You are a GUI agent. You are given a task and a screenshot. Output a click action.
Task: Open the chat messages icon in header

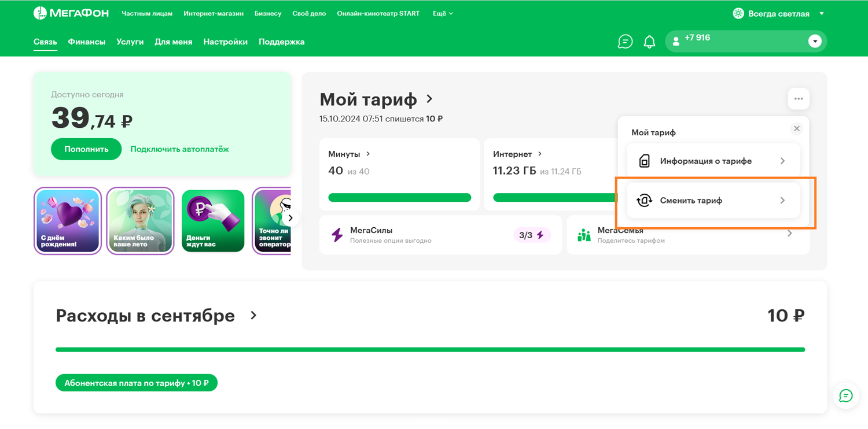pyautogui.click(x=625, y=42)
